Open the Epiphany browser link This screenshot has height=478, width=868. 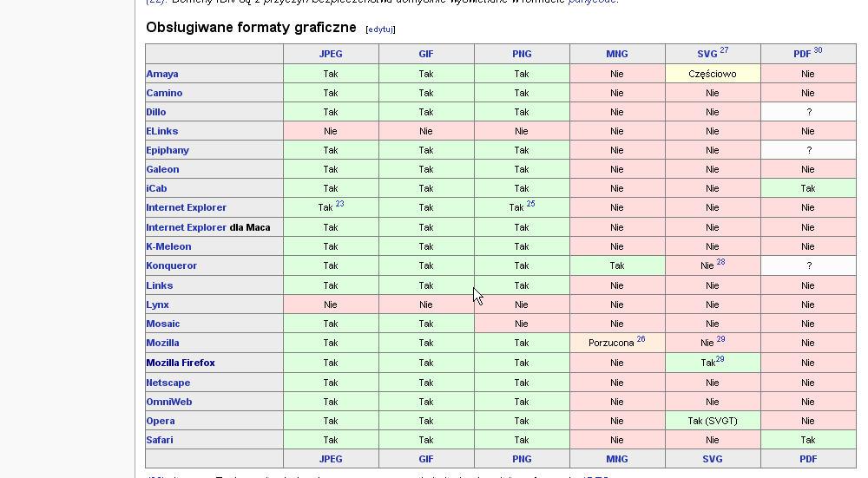pos(168,150)
